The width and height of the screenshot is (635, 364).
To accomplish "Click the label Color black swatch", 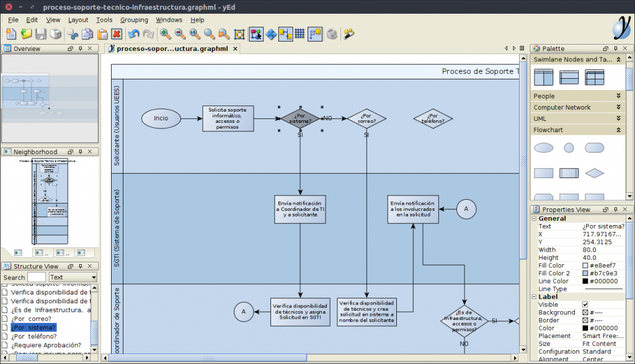I will pos(585,328).
